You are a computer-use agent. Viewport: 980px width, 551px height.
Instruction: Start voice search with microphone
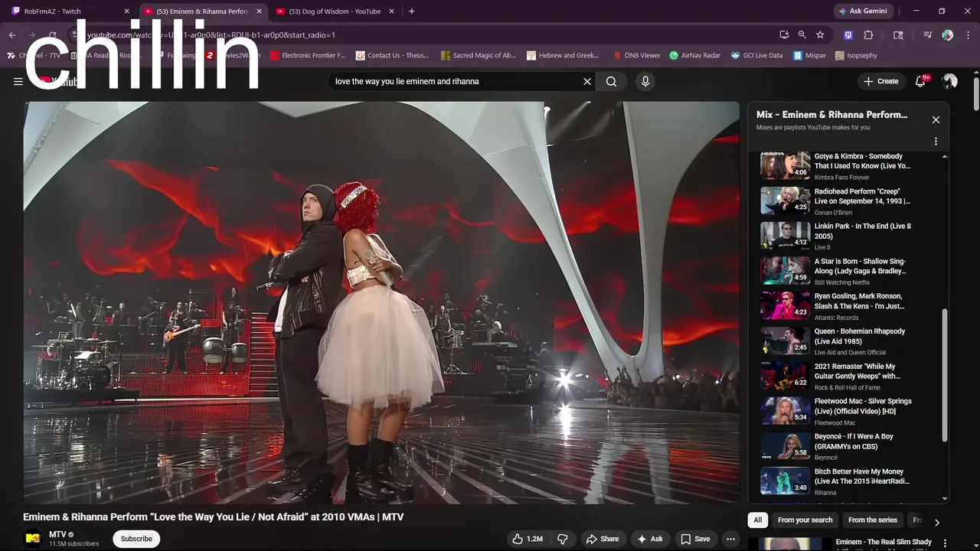645,81
